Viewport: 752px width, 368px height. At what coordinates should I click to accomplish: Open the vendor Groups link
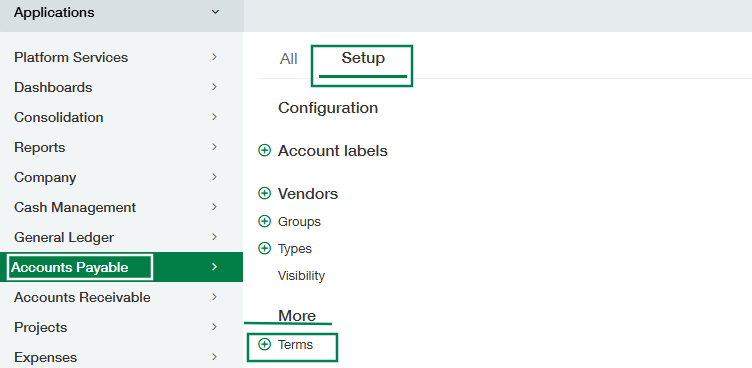point(299,222)
